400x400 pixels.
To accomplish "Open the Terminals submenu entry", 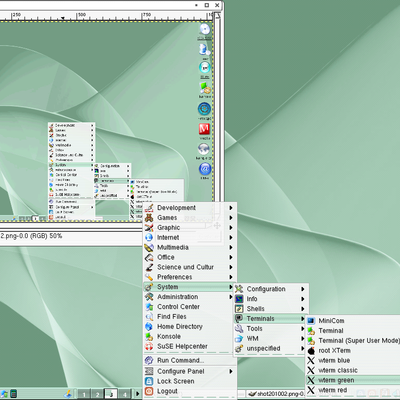I will click(270, 319).
